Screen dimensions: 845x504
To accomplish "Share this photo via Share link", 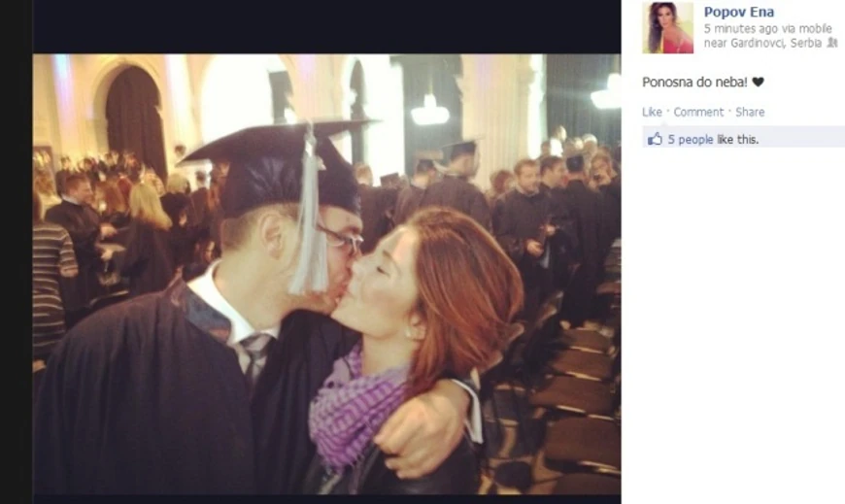I will point(750,112).
